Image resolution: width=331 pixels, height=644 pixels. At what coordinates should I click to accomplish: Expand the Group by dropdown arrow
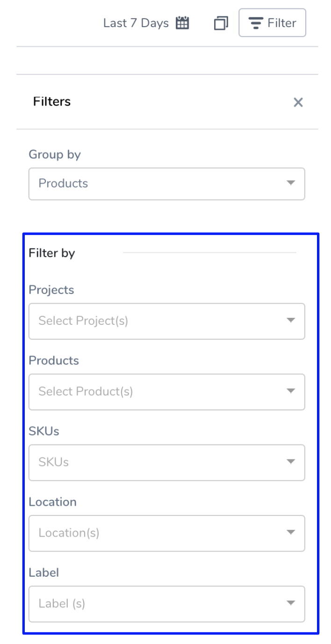291,183
